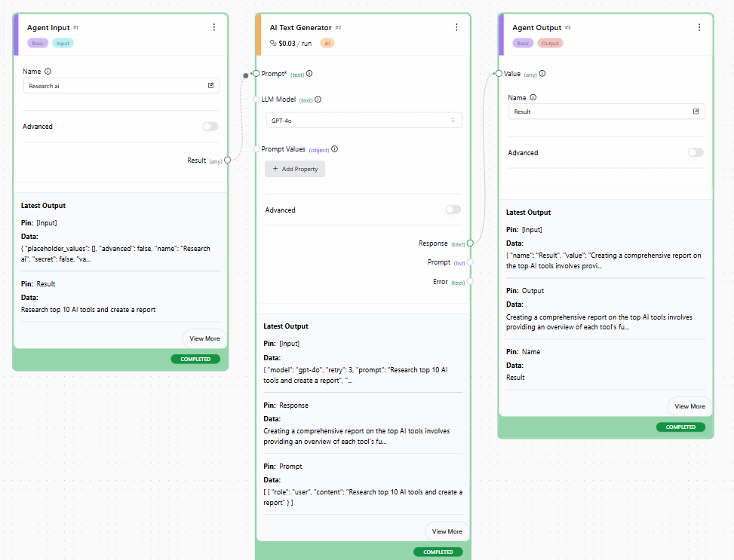Click COMPLETED status badge on AI Text Generator
The width and height of the screenshot is (734, 560).
(438, 552)
